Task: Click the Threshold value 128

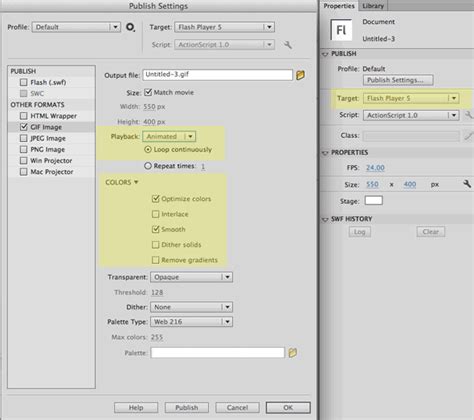Action: pos(157,292)
